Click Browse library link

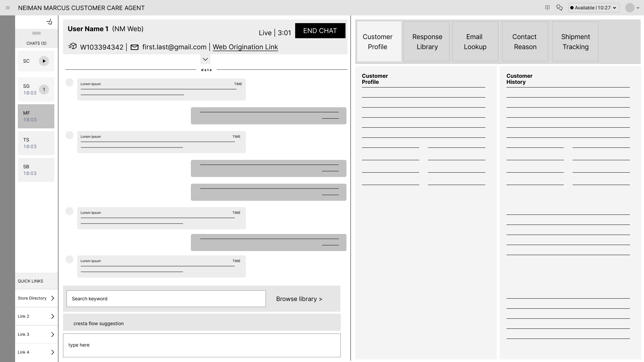[299, 299]
